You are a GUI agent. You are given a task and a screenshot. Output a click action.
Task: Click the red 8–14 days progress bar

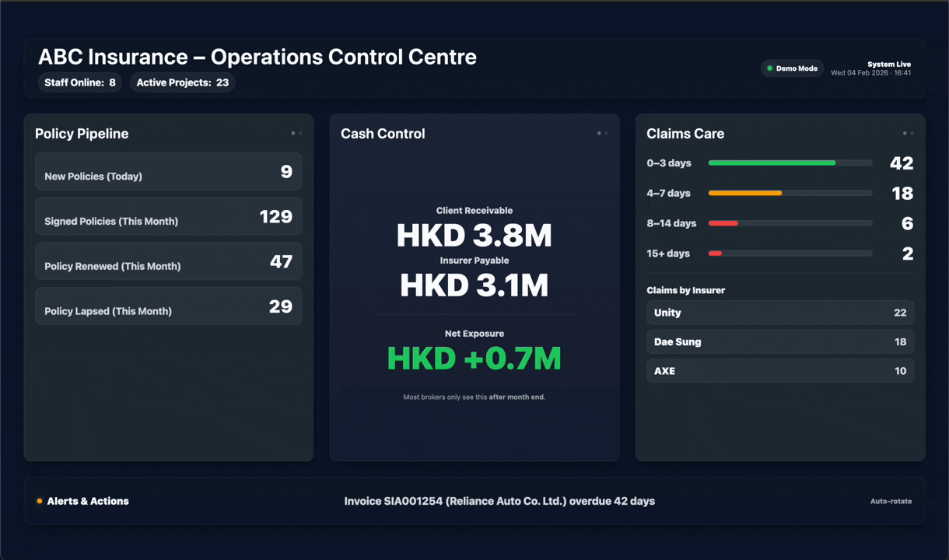[723, 223]
